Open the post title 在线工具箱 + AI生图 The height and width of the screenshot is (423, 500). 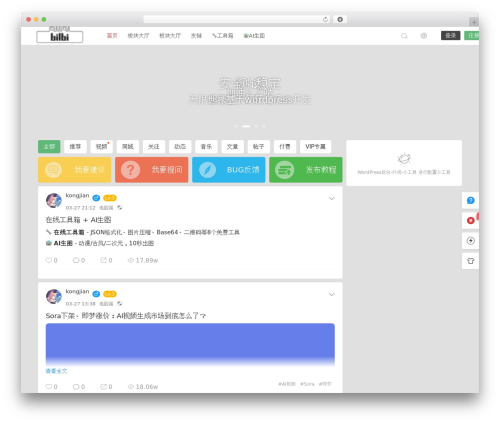pos(78,220)
